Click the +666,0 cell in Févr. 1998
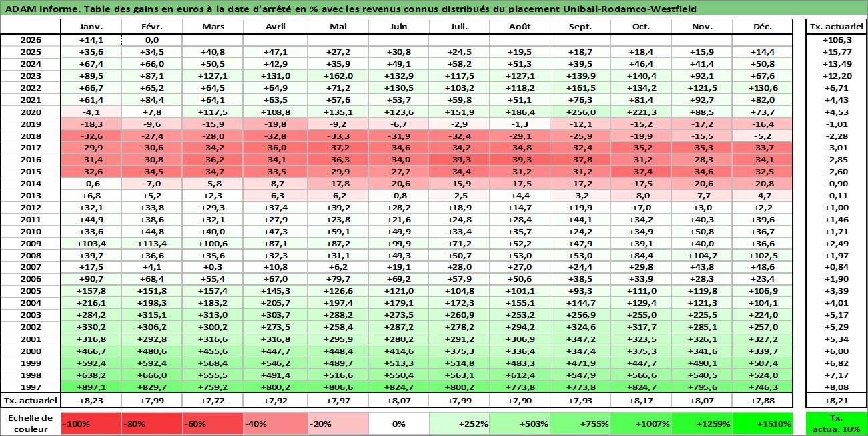The width and height of the screenshot is (868, 436). [151, 375]
